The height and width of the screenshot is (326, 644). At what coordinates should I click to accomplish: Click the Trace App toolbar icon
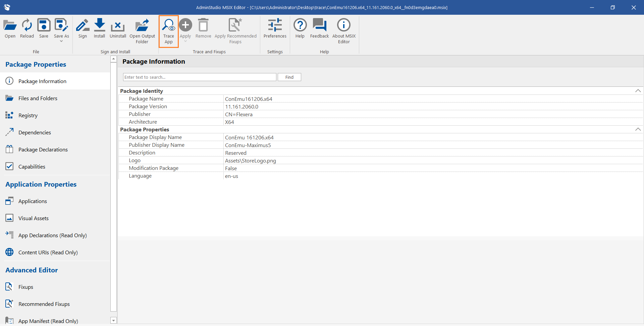(x=168, y=31)
